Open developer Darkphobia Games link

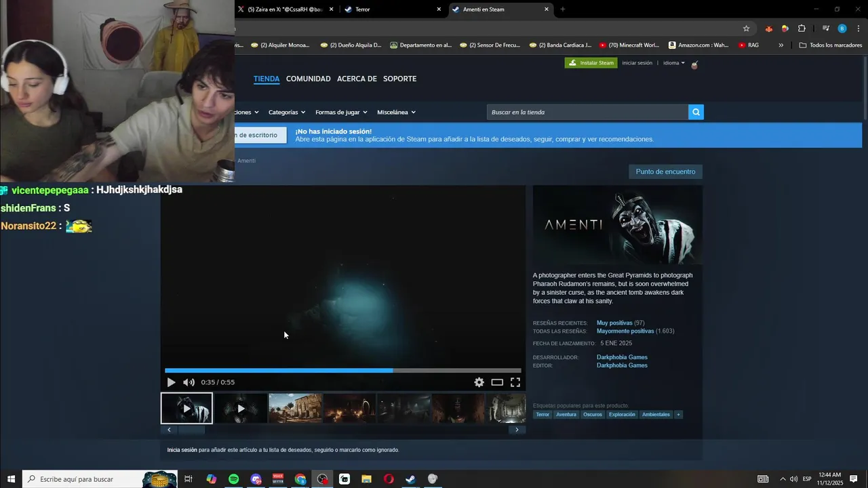click(622, 357)
